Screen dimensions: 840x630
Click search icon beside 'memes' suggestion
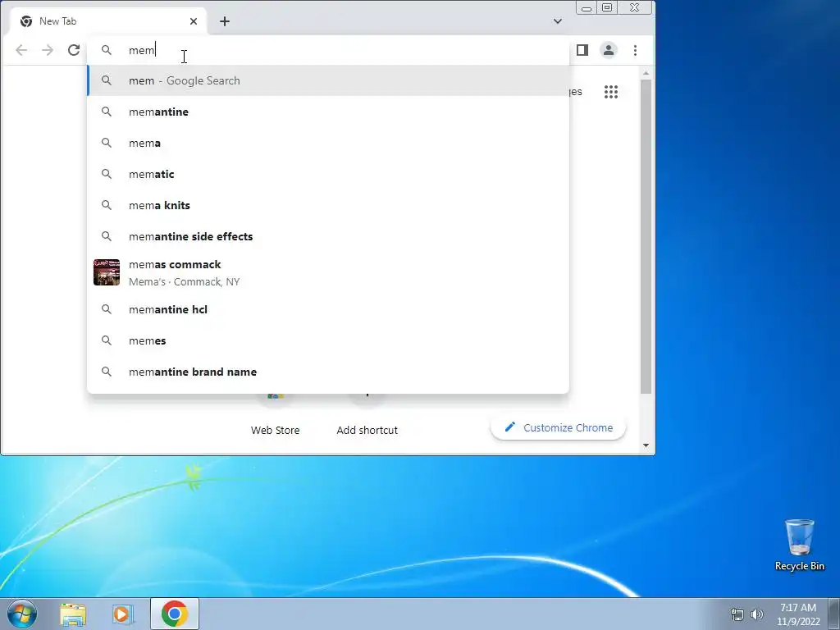[107, 340]
